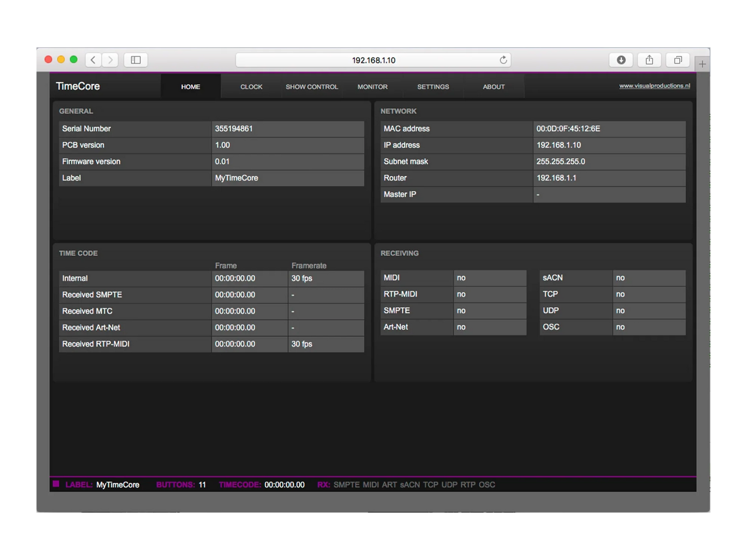Click the MIDI RX indicator in footer
The height and width of the screenshot is (560, 747).
[371, 485]
